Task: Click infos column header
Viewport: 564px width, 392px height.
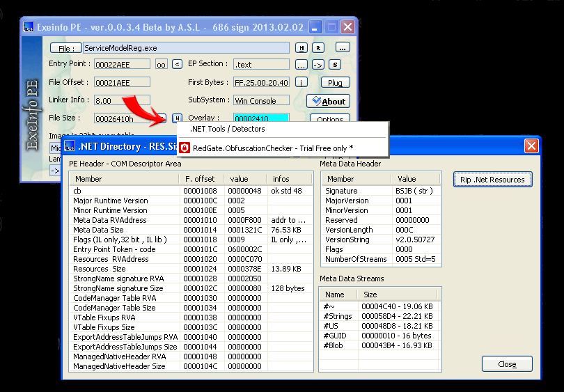Action: click(289, 179)
